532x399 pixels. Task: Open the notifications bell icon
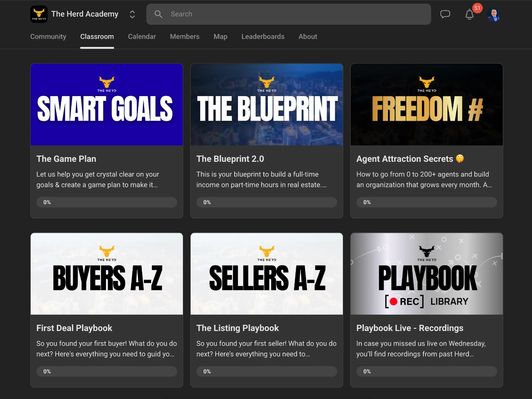point(469,14)
